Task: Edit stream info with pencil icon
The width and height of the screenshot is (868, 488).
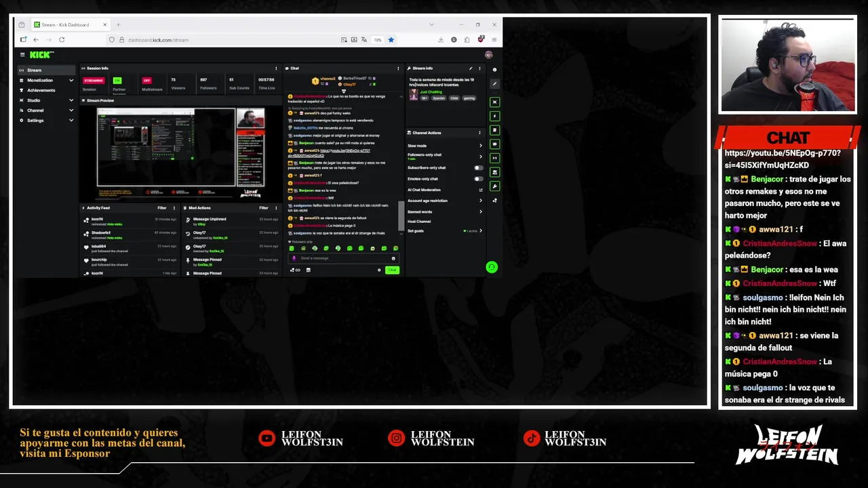Action: pos(471,68)
